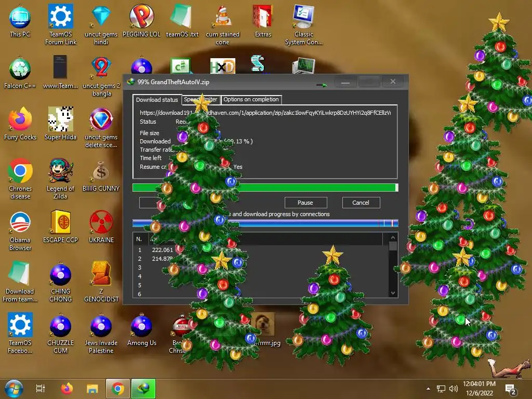Open the rrrrrr.jpg image thumbnail
The image size is (532, 399).
(265, 330)
